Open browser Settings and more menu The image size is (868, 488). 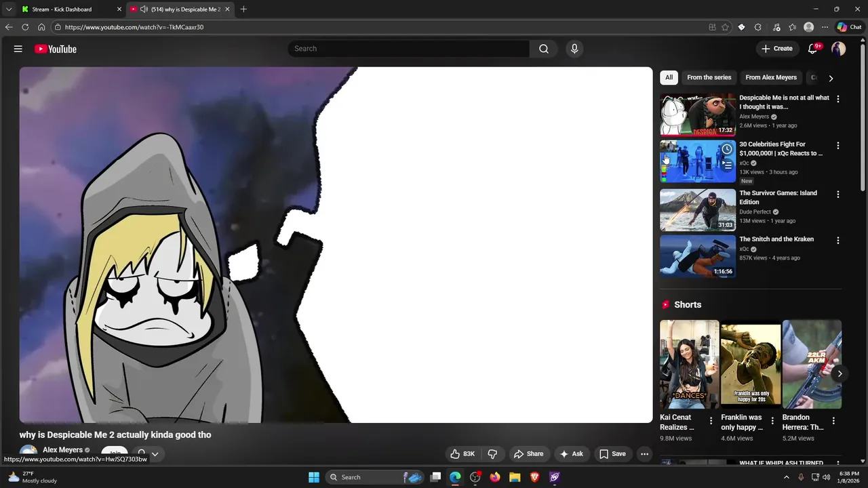pyautogui.click(x=825, y=27)
